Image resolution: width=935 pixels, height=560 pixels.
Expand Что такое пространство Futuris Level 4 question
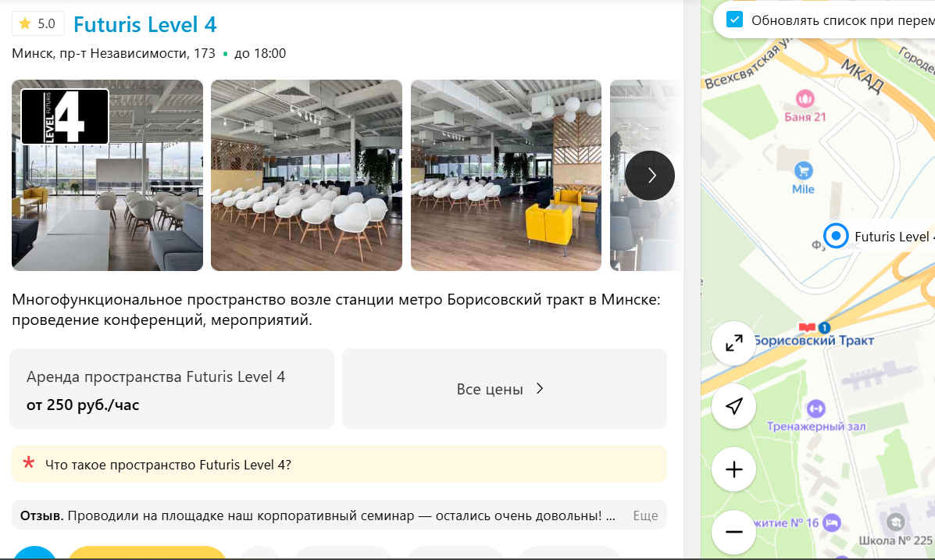point(339,464)
